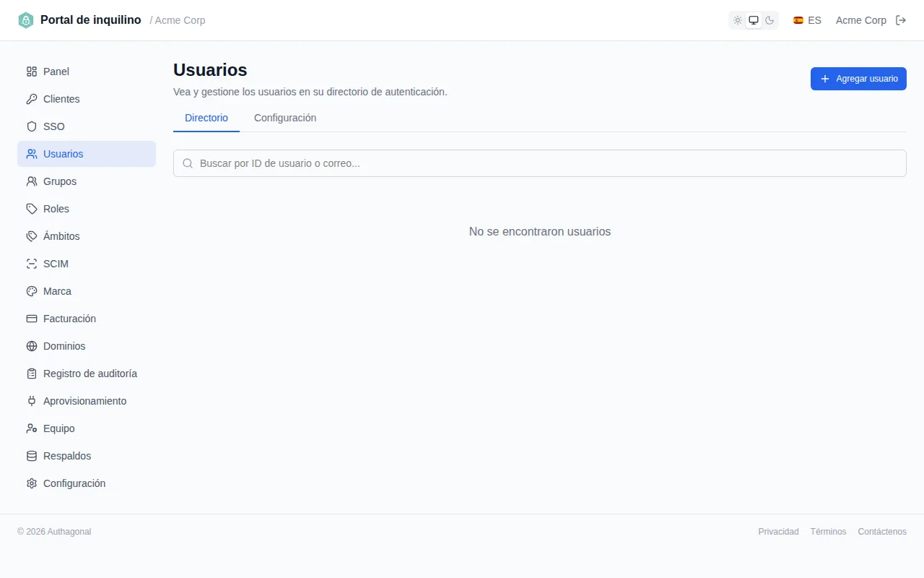Image resolution: width=924 pixels, height=578 pixels.
Task: Select system theme monitor icon
Action: tap(754, 20)
